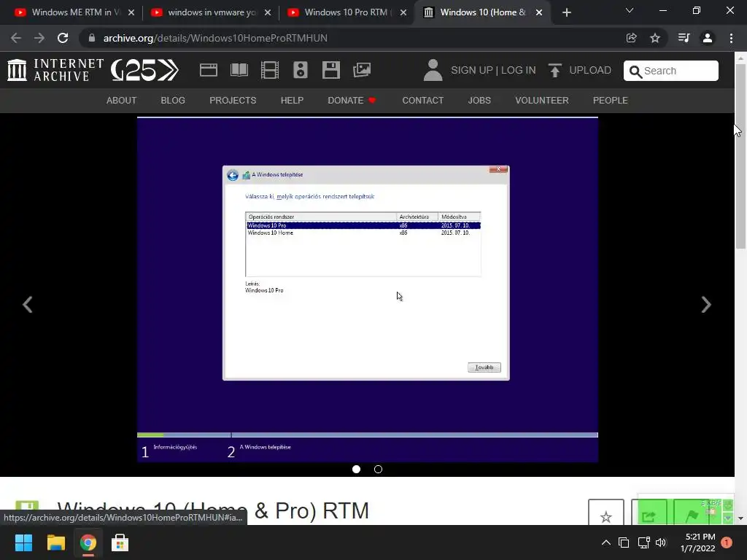Screen dimensions: 747x560
Task: Open the tab search dropdown chevron
Action: (630, 10)
